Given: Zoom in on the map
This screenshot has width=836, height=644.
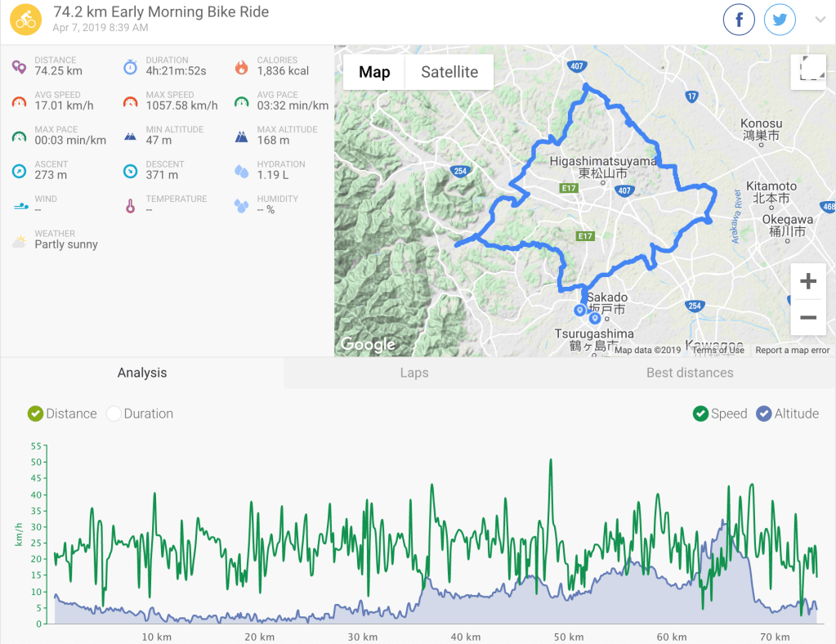Looking at the screenshot, I should [x=808, y=281].
